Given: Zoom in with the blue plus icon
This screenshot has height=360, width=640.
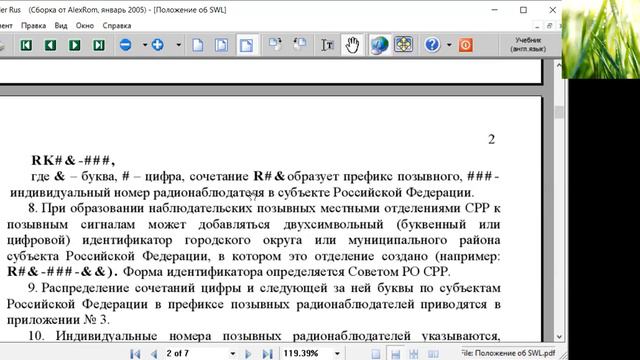Looking at the screenshot, I should pos(158,44).
